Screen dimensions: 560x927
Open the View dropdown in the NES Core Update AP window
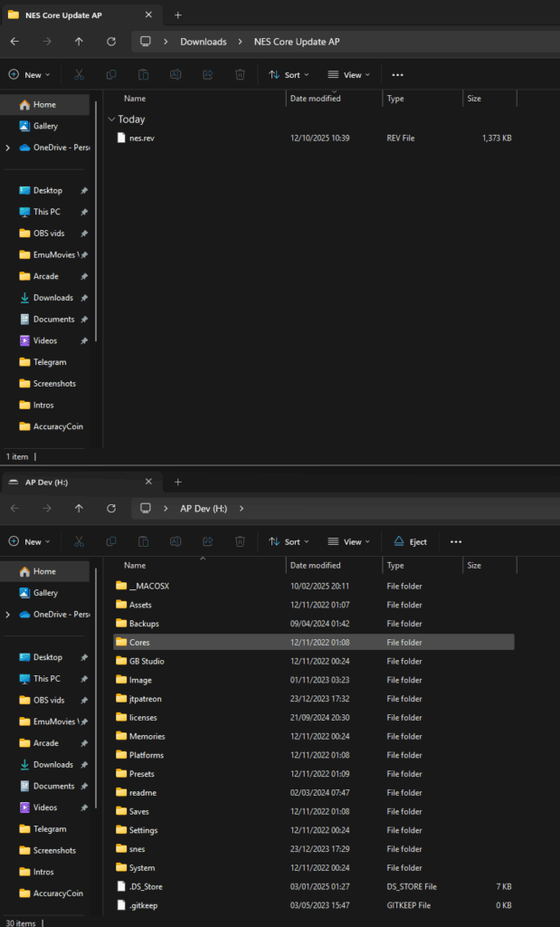(348, 75)
